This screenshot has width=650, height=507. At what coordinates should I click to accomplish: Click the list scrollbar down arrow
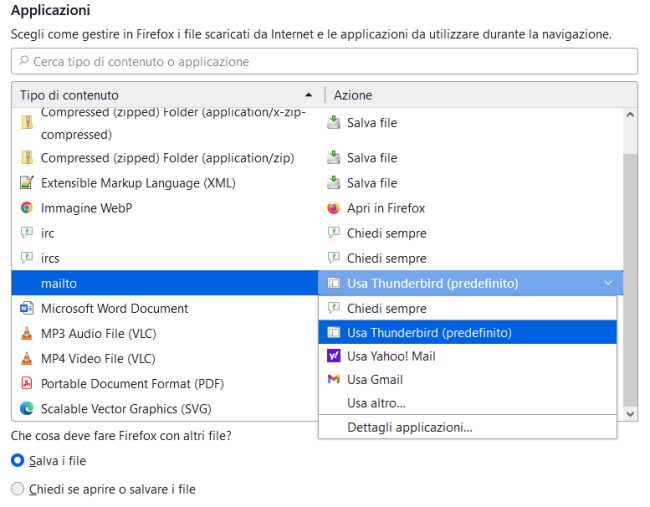click(630, 414)
